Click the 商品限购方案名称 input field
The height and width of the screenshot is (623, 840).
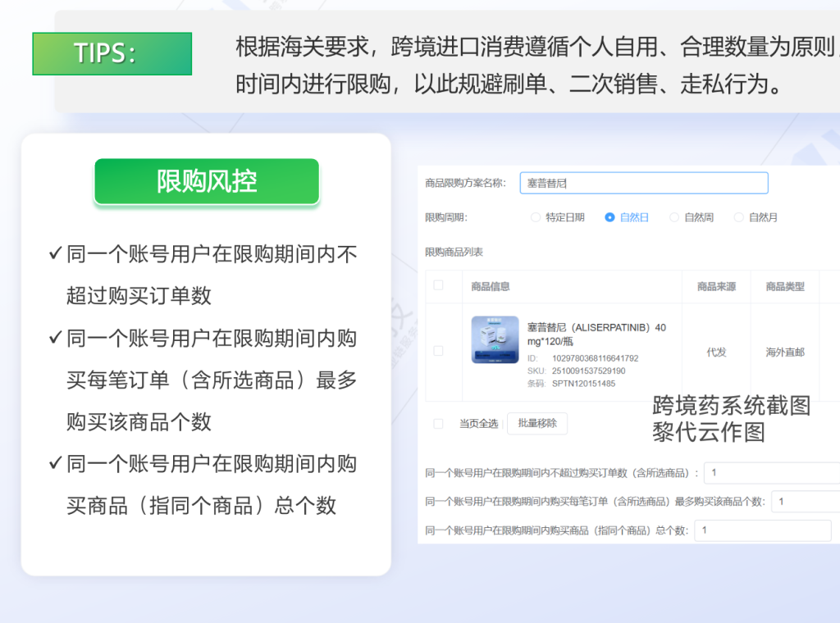pos(643,183)
